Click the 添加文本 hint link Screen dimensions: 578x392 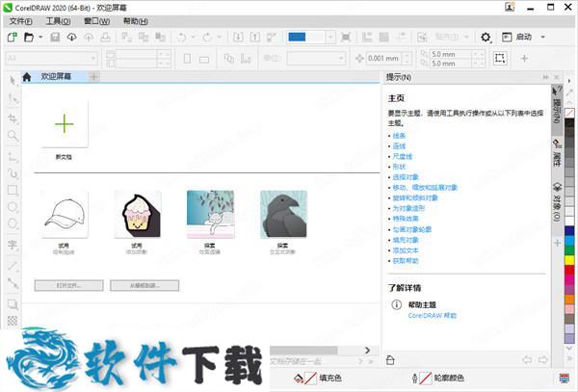(x=406, y=250)
